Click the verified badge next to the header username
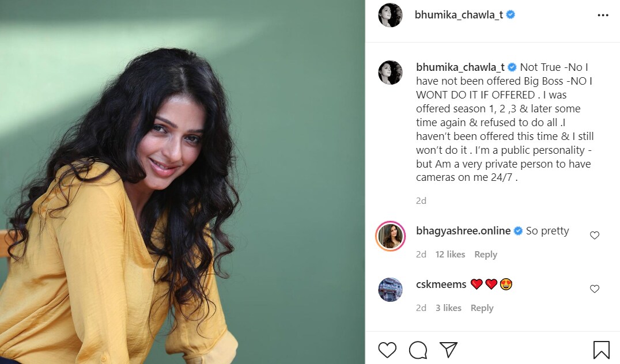 click(511, 14)
